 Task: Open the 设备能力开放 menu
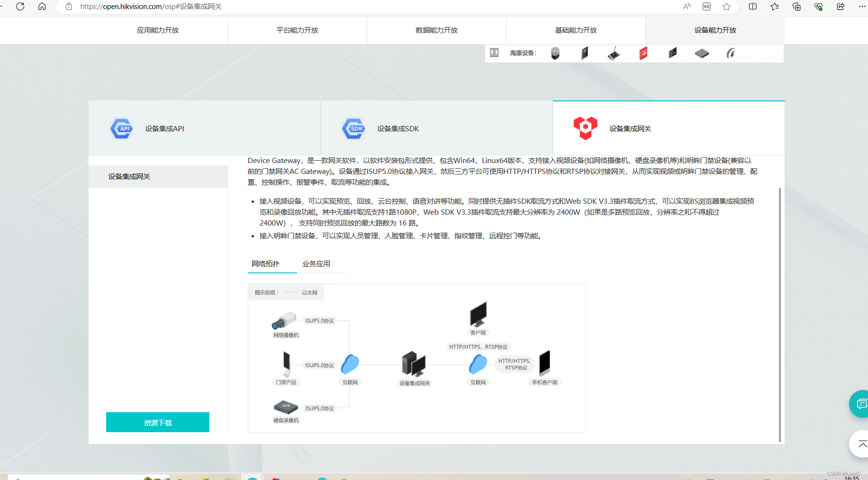click(715, 30)
